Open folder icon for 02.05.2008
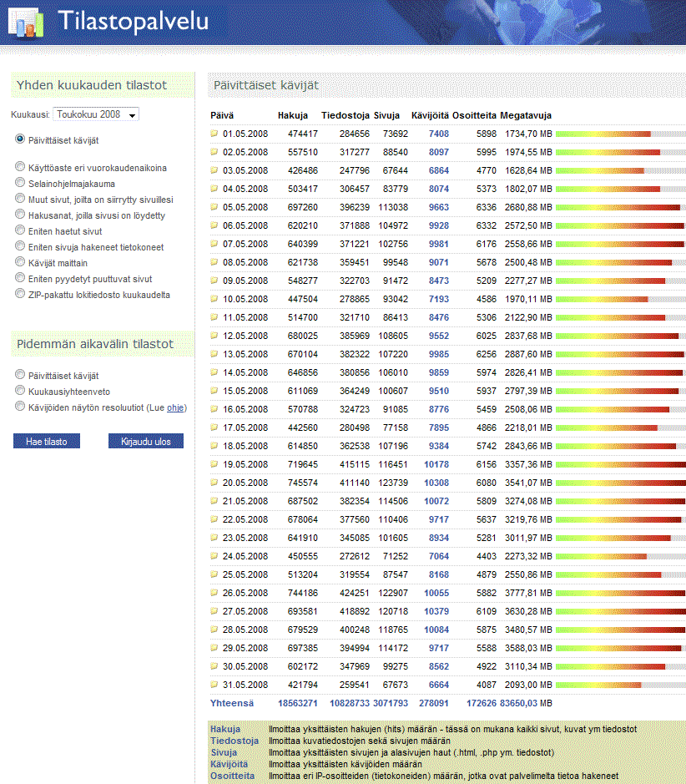This screenshot has width=686, height=784. tap(214, 152)
